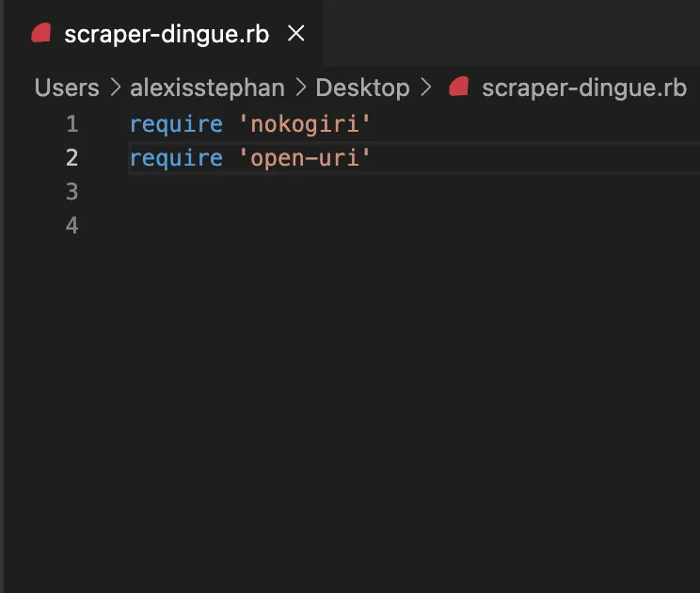Click the 'nokogiri' string on line 1

pyautogui.click(x=305, y=124)
